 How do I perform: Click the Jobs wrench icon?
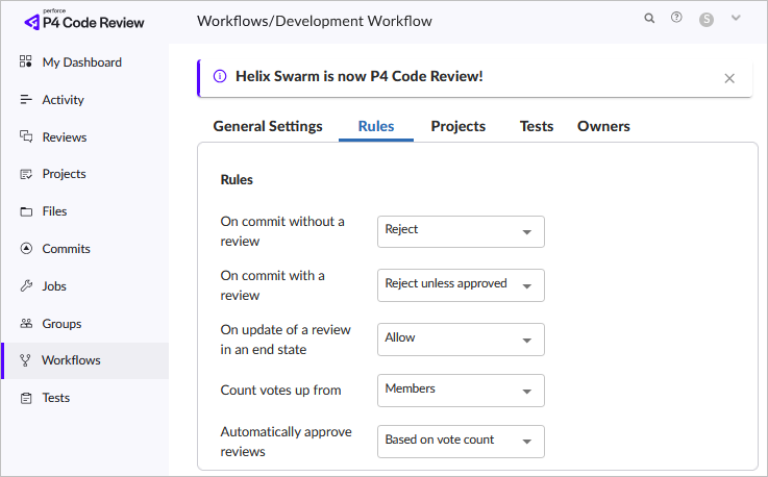click(x=26, y=286)
